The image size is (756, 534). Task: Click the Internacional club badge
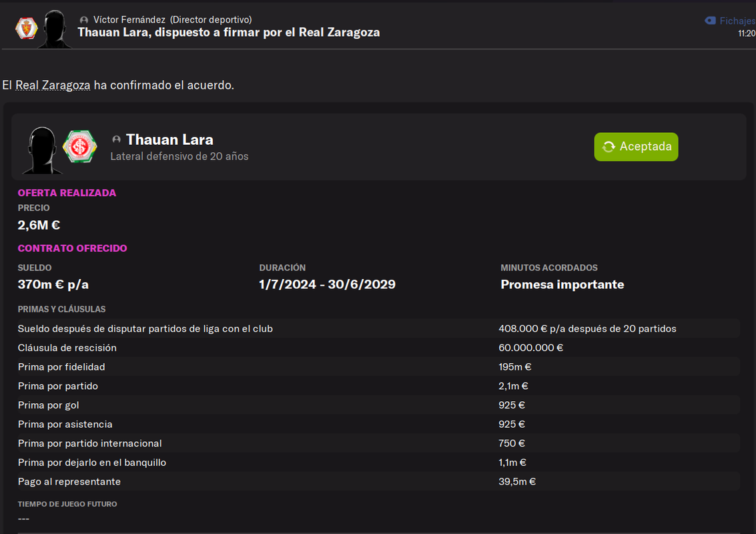click(79, 147)
